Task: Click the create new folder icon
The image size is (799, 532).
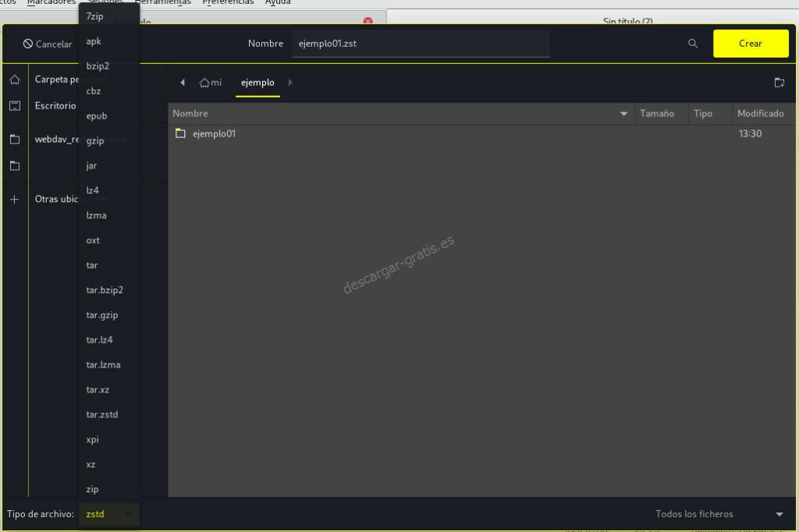Action: [x=779, y=83]
